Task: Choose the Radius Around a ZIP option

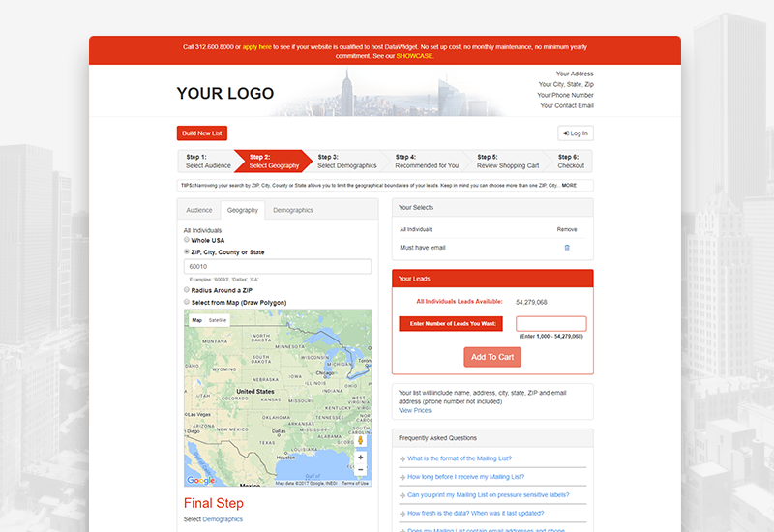Action: point(187,289)
